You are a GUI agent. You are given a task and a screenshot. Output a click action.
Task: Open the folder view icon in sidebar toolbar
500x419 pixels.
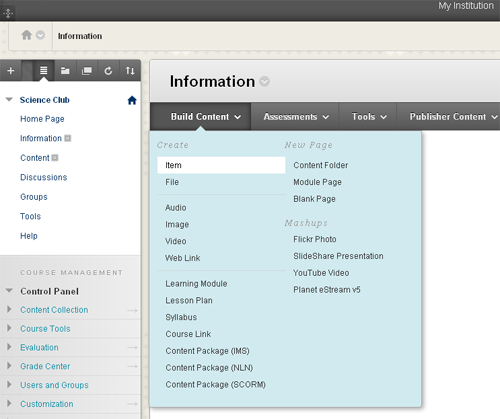click(65, 71)
